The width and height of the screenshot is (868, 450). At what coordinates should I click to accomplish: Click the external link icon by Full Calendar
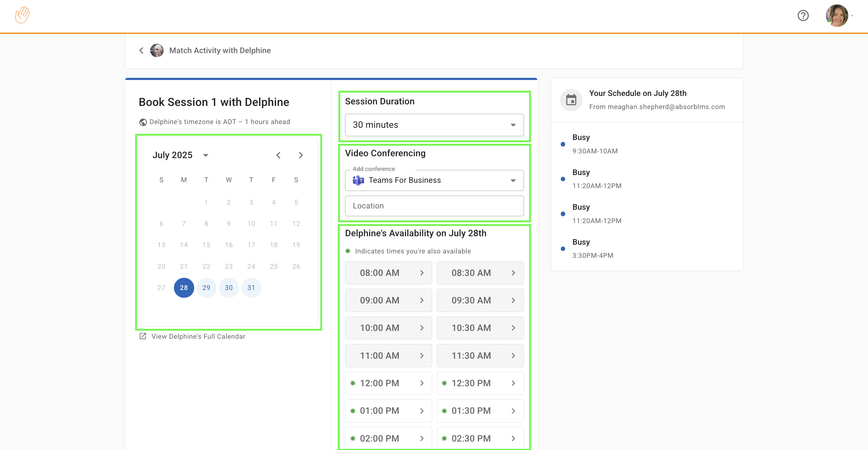pyautogui.click(x=143, y=336)
